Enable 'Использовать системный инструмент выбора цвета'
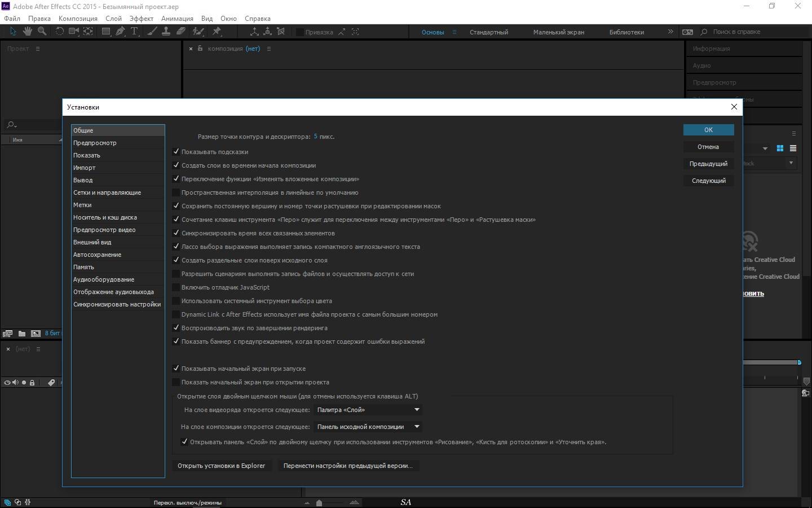 (x=176, y=301)
